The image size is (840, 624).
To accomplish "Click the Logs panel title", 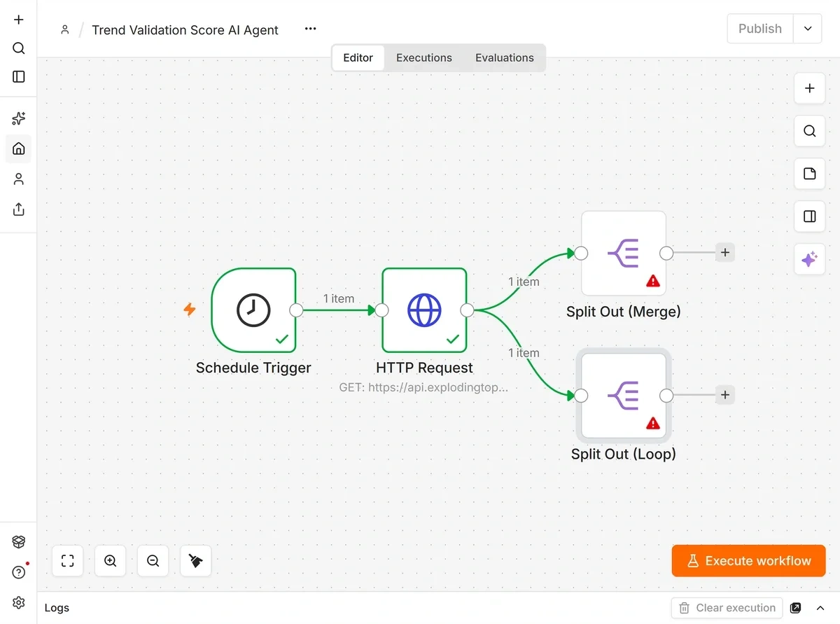I will pyautogui.click(x=57, y=608).
